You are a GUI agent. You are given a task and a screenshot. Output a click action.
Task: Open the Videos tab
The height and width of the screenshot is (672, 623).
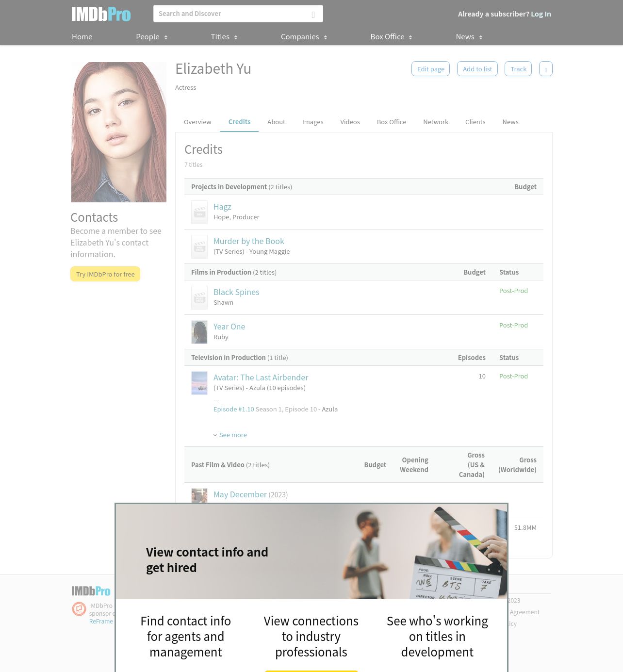coord(350,122)
